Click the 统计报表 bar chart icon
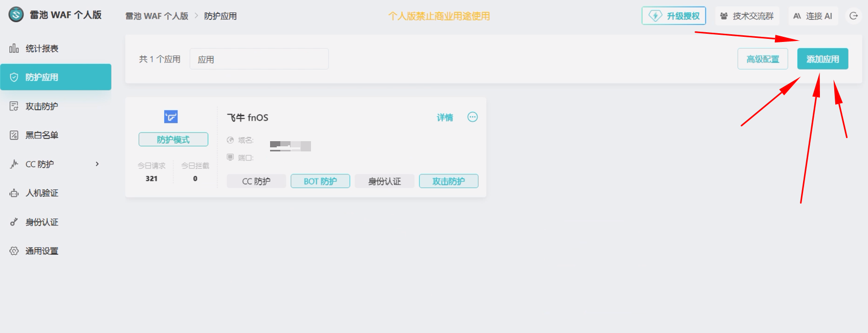868x333 pixels. [x=14, y=49]
